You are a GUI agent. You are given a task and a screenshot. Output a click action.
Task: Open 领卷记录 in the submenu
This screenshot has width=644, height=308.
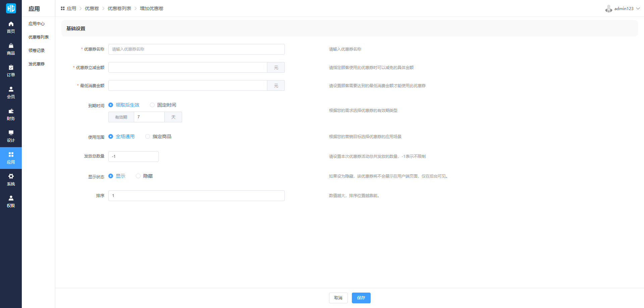[x=37, y=51]
